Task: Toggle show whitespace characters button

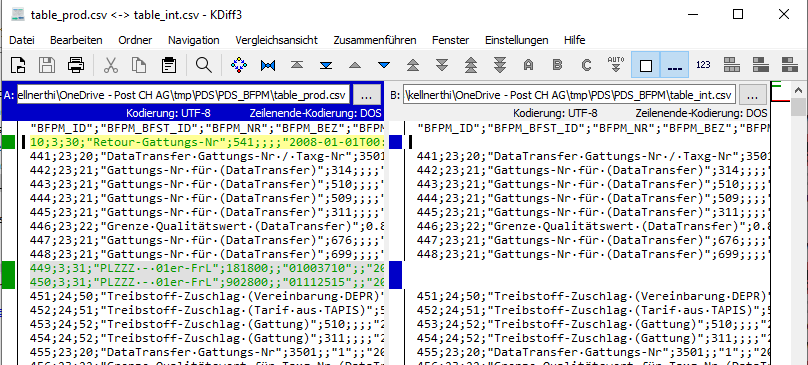Action: tap(674, 65)
